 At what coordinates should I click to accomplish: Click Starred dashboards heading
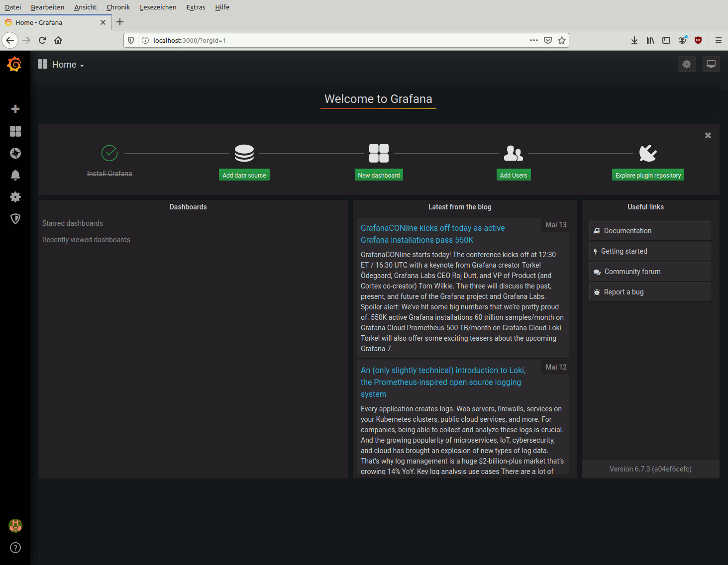73,223
